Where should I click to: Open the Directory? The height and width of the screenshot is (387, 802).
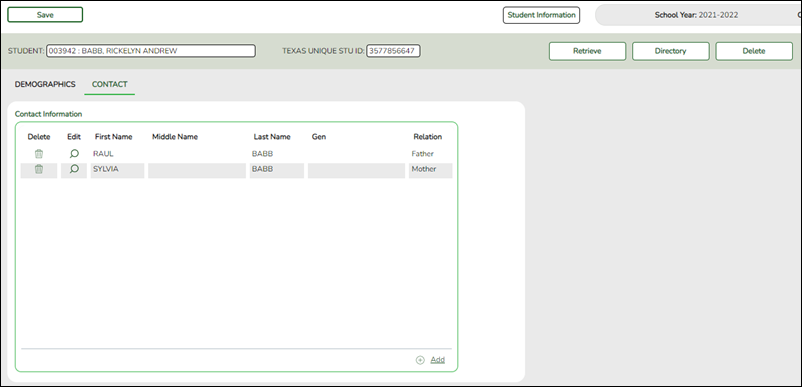[x=671, y=51]
